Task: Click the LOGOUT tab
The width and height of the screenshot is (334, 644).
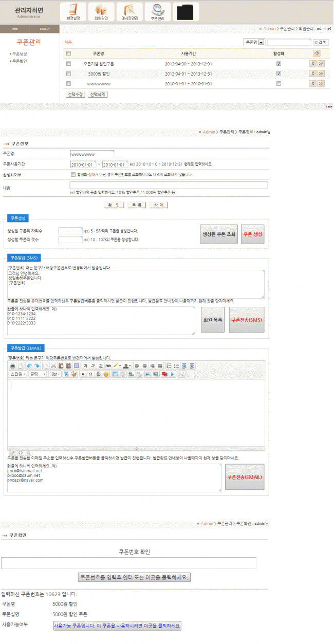Action: tap(45, 29)
